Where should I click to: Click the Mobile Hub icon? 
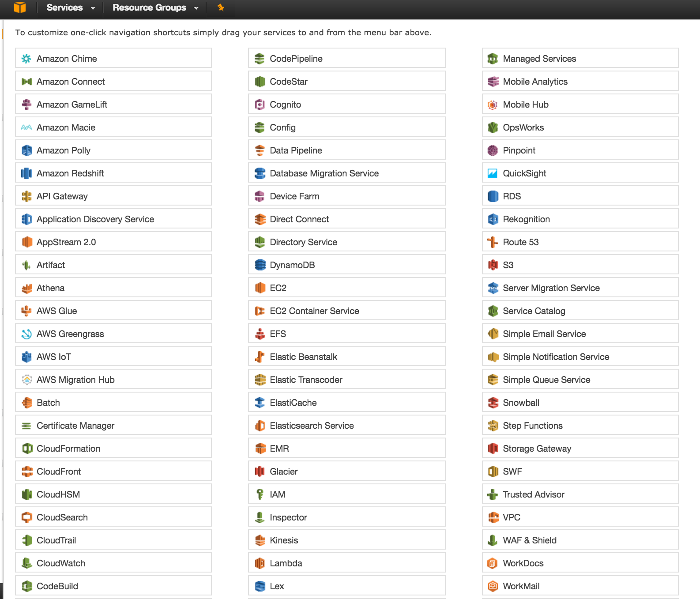(x=493, y=105)
